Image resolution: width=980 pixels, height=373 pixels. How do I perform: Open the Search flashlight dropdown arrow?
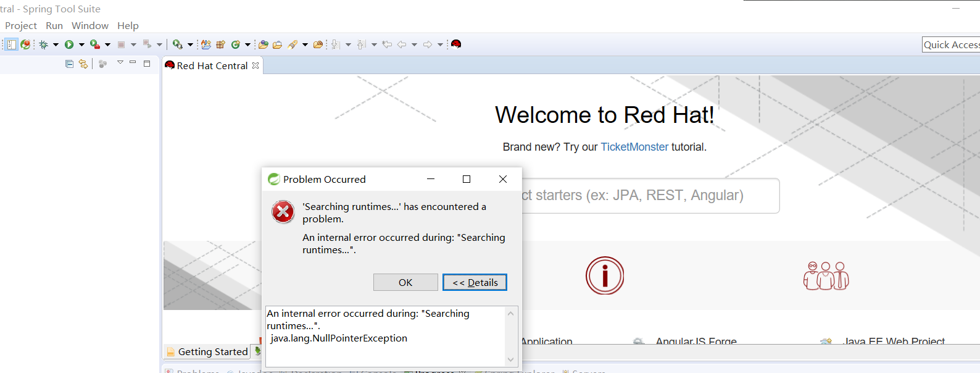[305, 44]
